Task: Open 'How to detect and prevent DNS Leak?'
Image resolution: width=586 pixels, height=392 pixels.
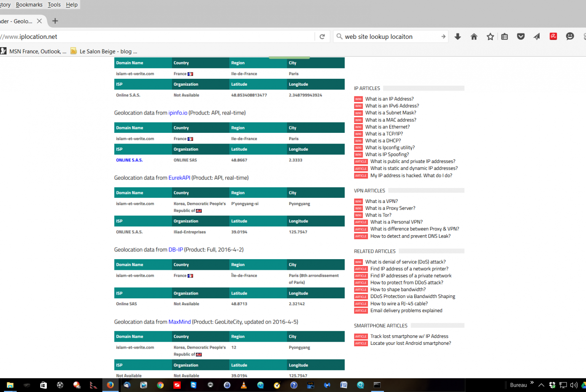Action: pos(411,236)
